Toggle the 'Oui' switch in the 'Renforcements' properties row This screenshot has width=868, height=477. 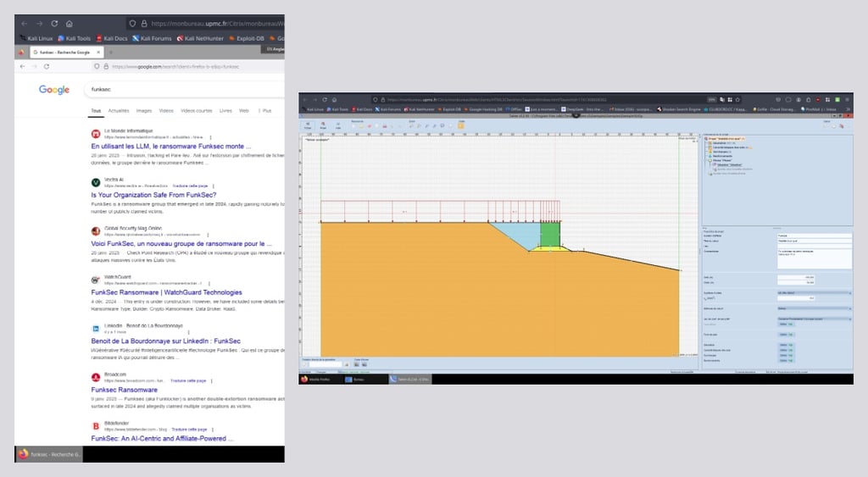point(786,360)
